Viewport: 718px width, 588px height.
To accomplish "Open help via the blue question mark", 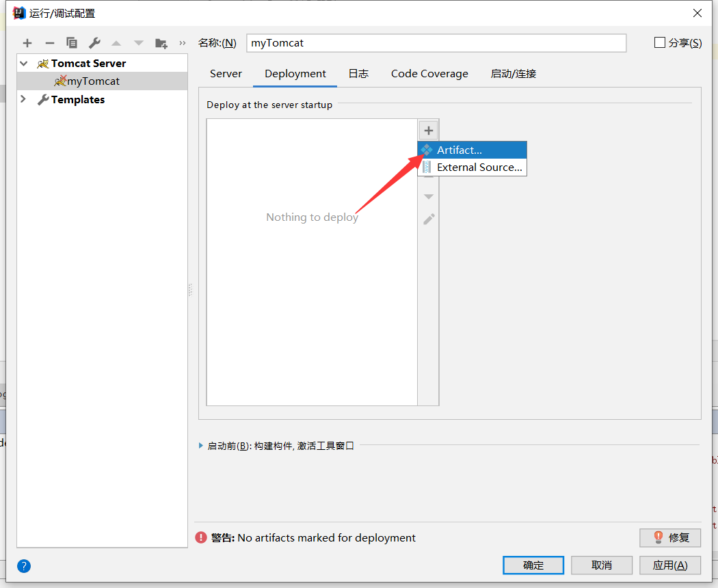I will (24, 566).
